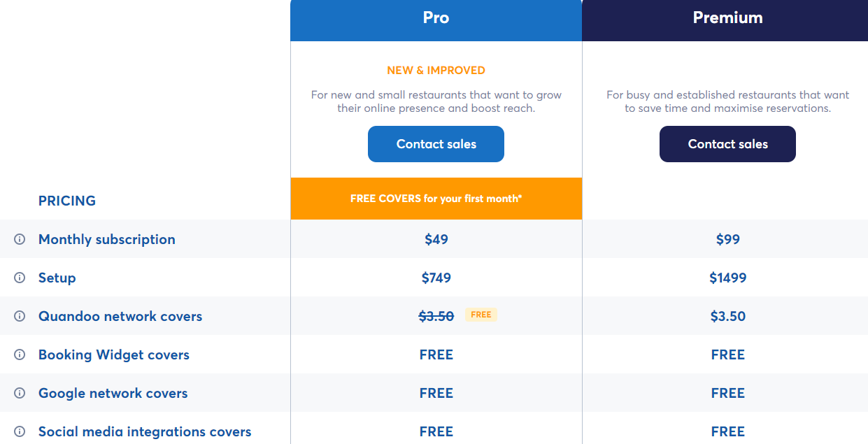Click the Premium $1499 setup price
Image resolution: width=868 pixels, height=444 pixels.
coord(728,278)
